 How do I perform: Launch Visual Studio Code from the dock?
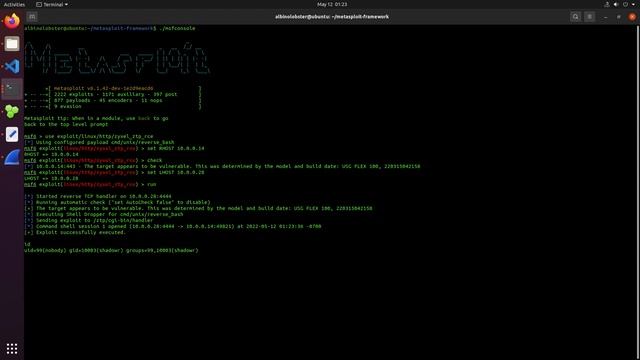click(x=12, y=66)
